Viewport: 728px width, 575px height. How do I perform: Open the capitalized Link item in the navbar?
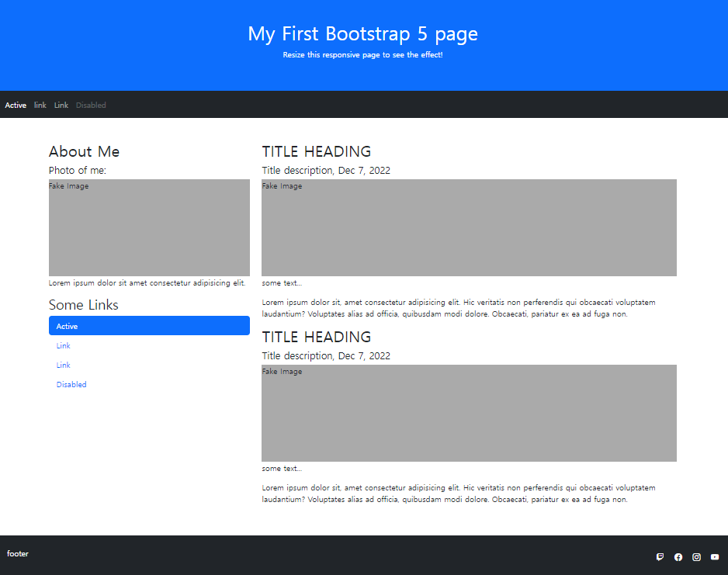(61, 105)
